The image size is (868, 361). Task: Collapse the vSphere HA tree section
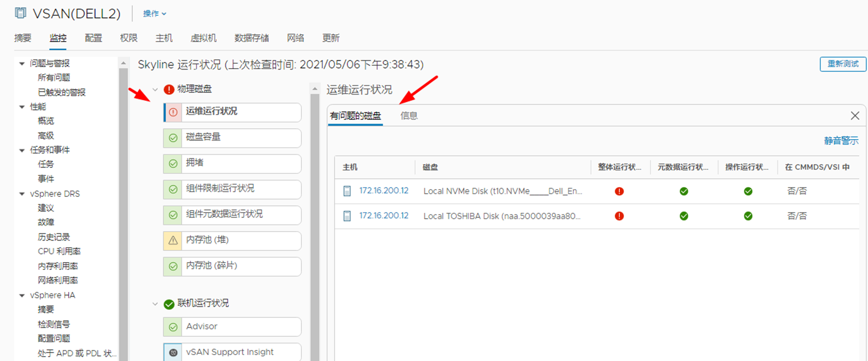coord(22,295)
